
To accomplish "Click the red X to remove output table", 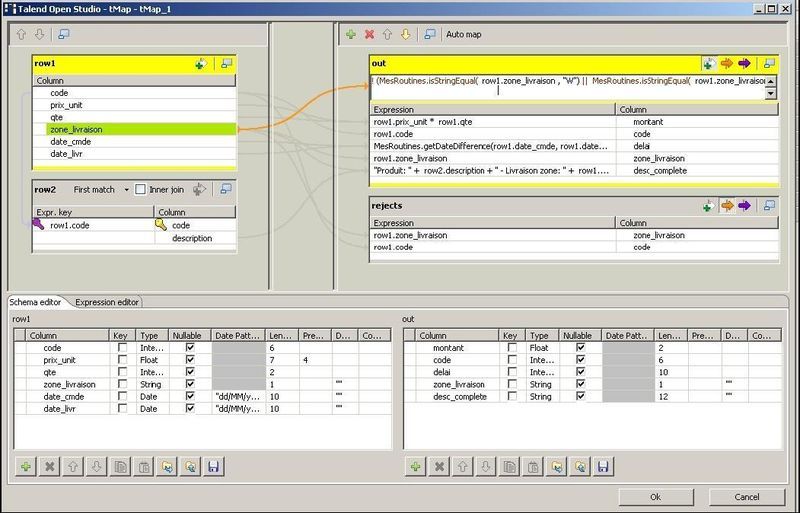I will pos(370,34).
